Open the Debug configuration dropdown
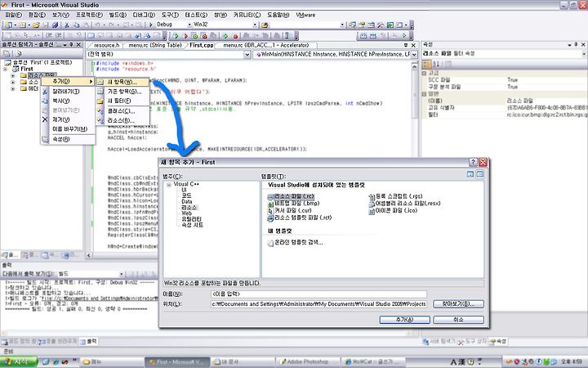This screenshot has height=368, width=588. click(x=189, y=25)
